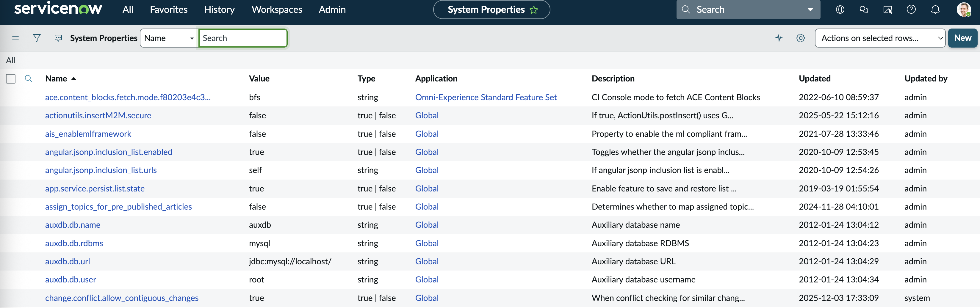This screenshot has width=980, height=308.
Task: Open the list context menu hamburger icon
Action: pos(15,38)
